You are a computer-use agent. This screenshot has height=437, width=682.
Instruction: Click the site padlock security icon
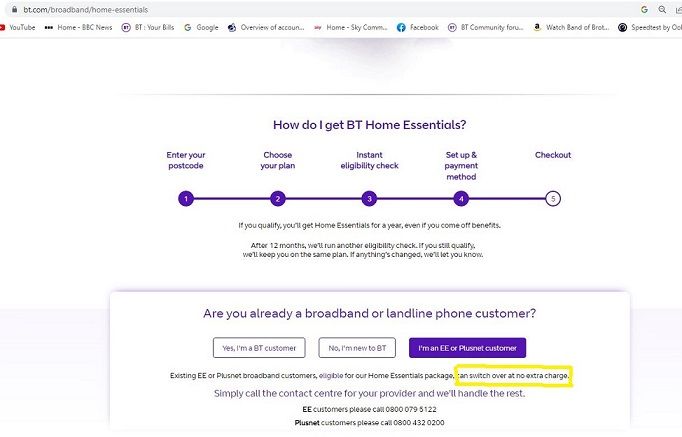coord(14,9)
